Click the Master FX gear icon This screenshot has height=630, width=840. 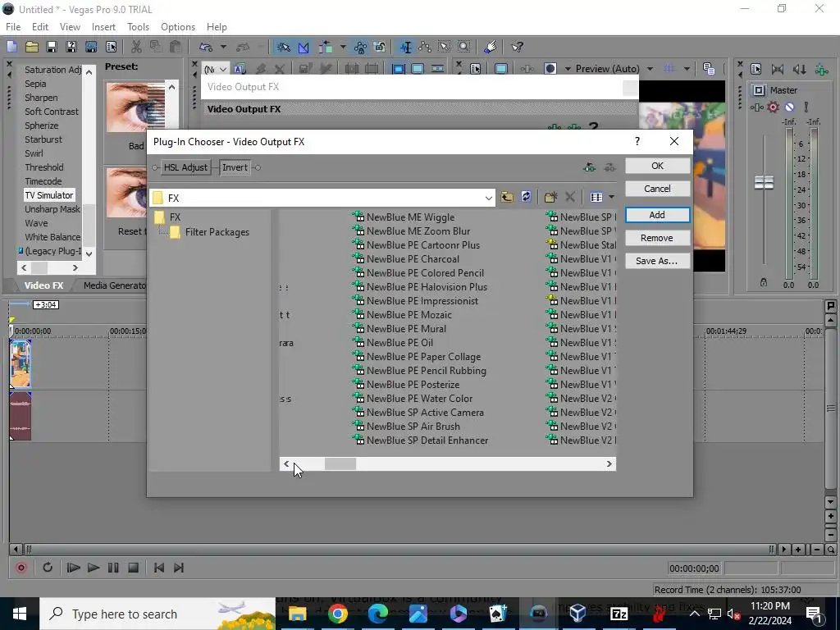(773, 107)
